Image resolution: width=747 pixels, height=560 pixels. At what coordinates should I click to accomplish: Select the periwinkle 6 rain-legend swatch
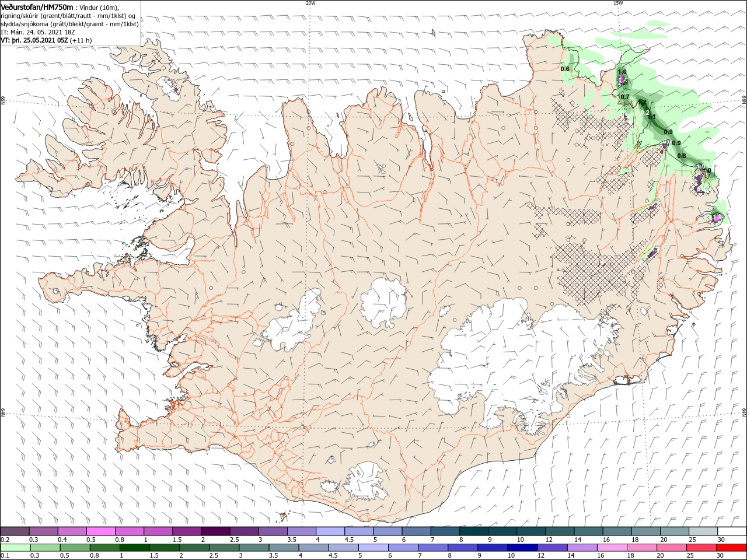pos(403,548)
